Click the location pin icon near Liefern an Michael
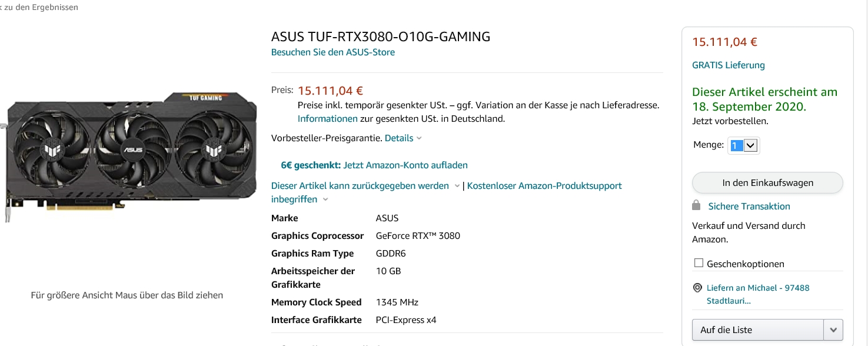 (x=697, y=287)
